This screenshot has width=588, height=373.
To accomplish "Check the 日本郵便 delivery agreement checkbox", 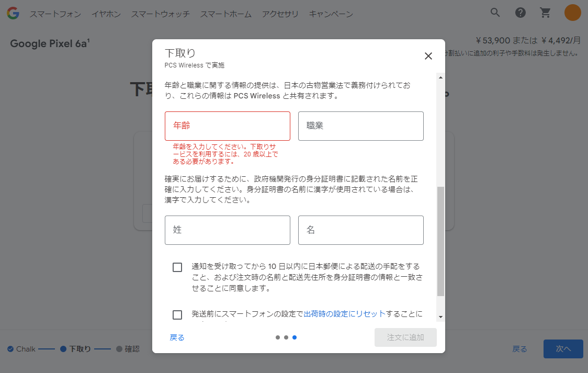I will click(x=177, y=267).
